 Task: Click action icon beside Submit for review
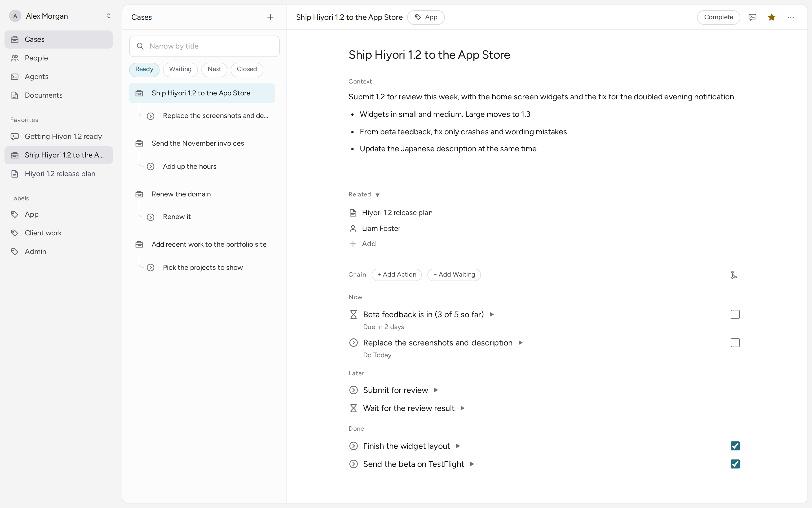tap(353, 390)
